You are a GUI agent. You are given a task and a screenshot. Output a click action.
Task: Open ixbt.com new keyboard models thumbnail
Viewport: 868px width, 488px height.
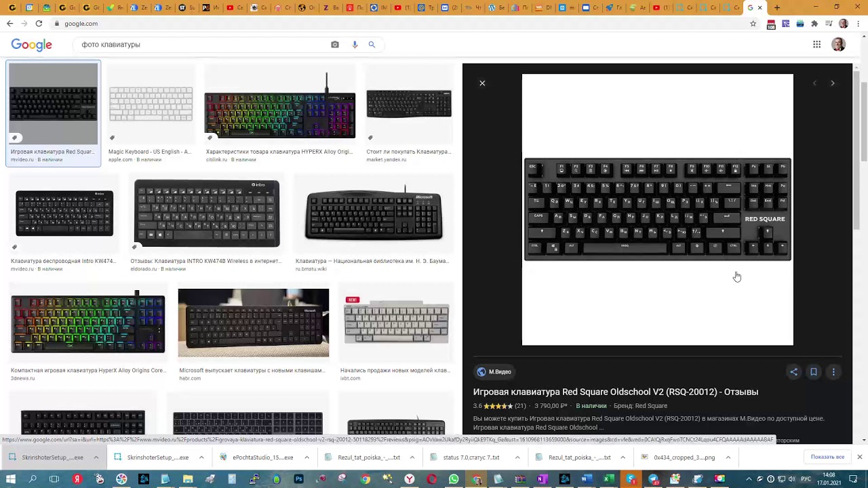coord(397,323)
